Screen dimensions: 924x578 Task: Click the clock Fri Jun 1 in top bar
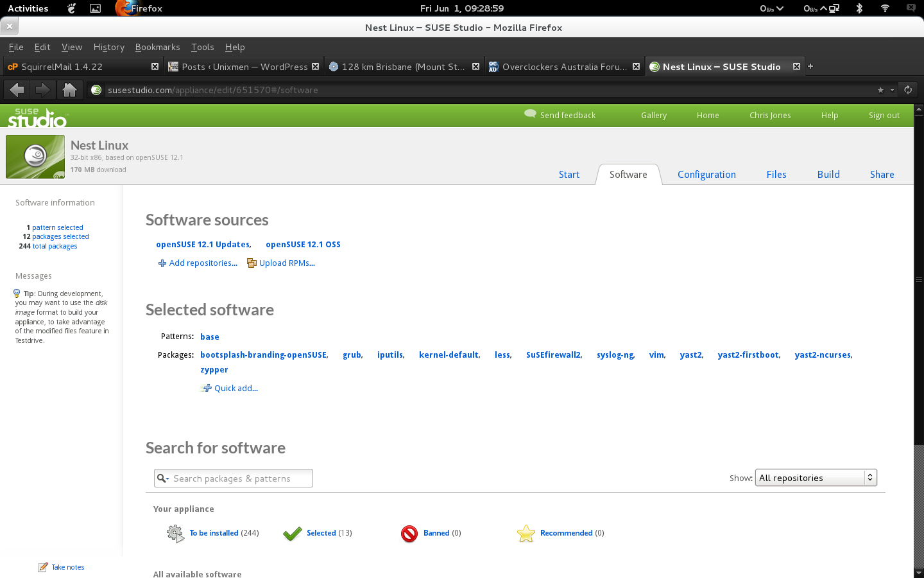point(462,8)
